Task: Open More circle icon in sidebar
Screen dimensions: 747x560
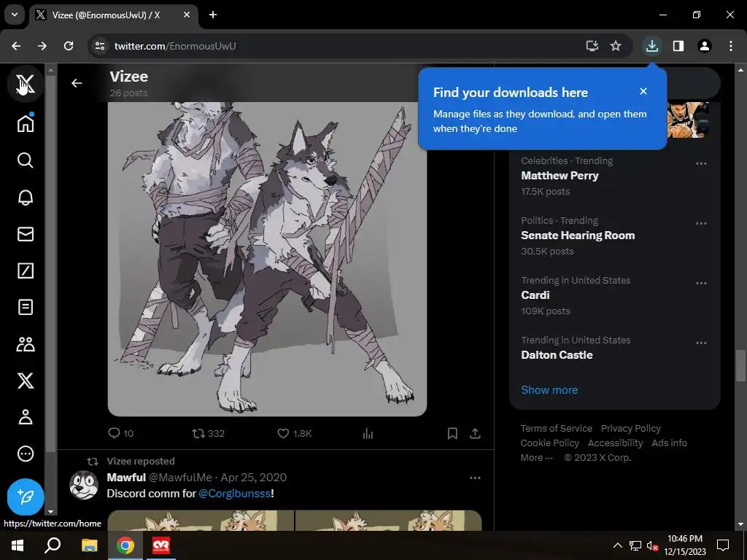Action: 26,454
